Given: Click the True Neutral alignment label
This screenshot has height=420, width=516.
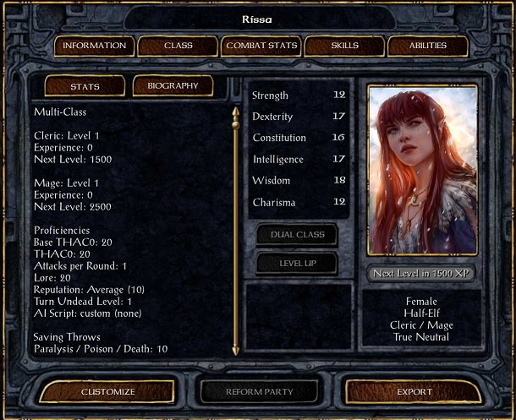Looking at the screenshot, I should (421, 337).
